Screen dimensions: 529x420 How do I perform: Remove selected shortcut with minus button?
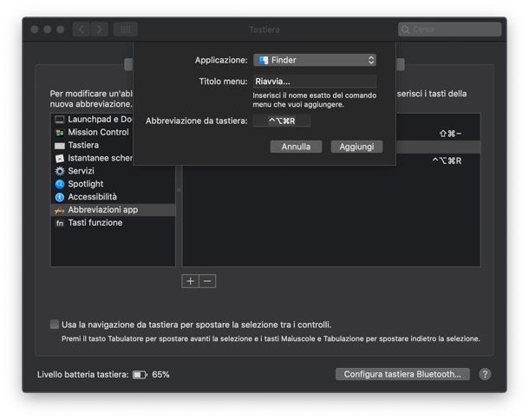pos(207,281)
